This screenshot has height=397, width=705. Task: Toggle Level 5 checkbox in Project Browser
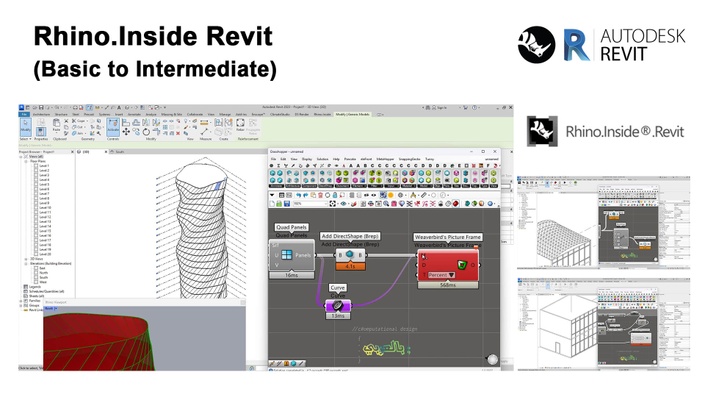36,184
